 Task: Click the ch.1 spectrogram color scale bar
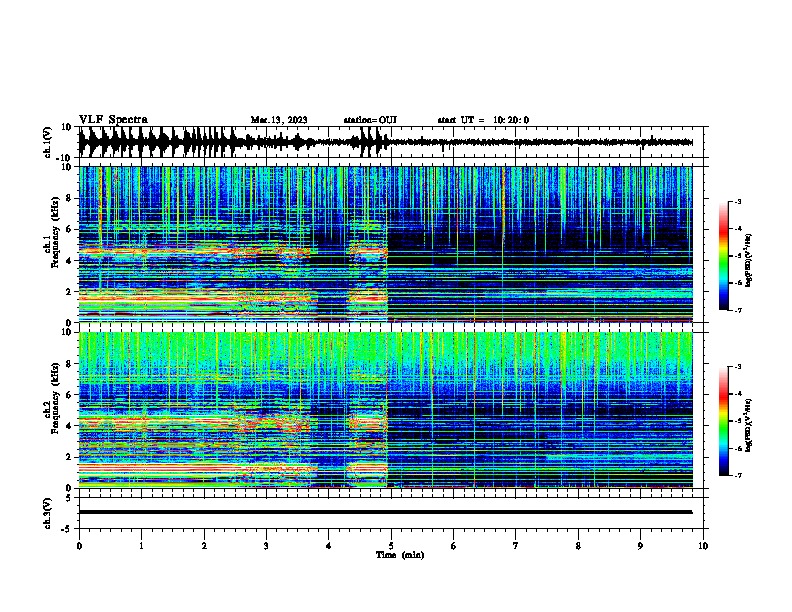tap(723, 256)
